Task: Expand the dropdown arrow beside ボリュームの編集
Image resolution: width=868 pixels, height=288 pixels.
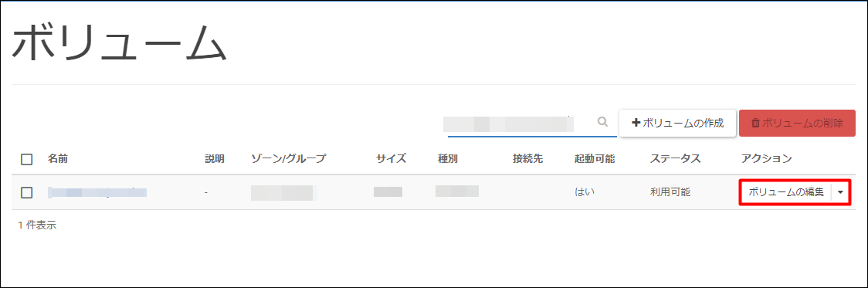Action: click(840, 192)
